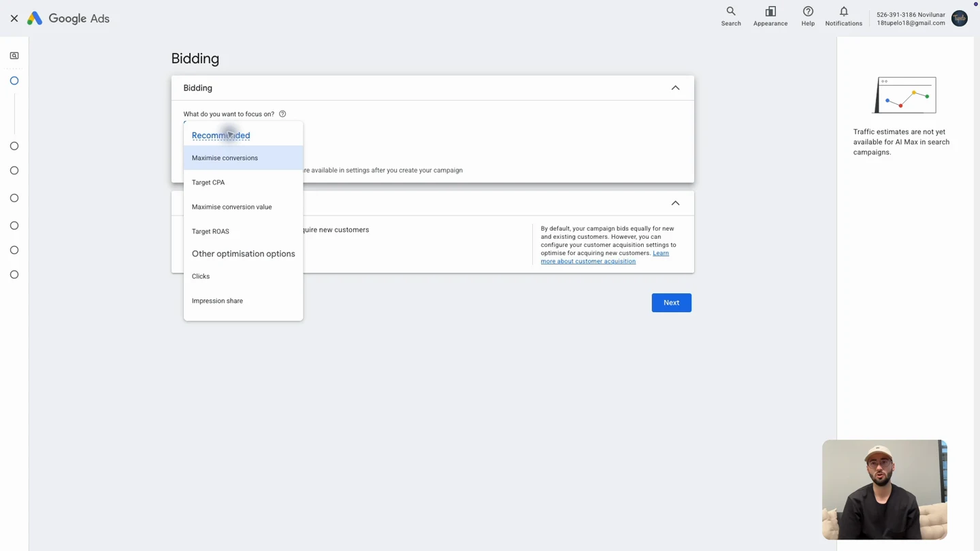
Task: Click the Recommended heading in dropdown
Action: 220,135
